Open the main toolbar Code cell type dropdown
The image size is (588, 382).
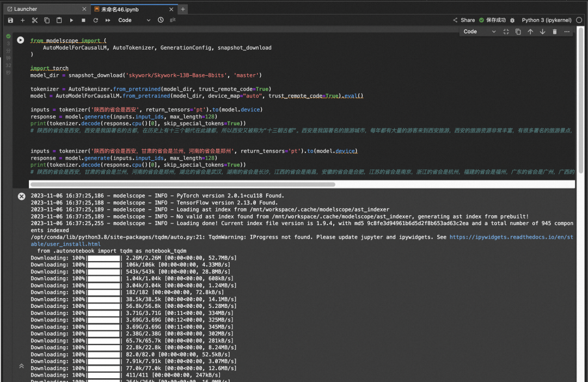134,20
